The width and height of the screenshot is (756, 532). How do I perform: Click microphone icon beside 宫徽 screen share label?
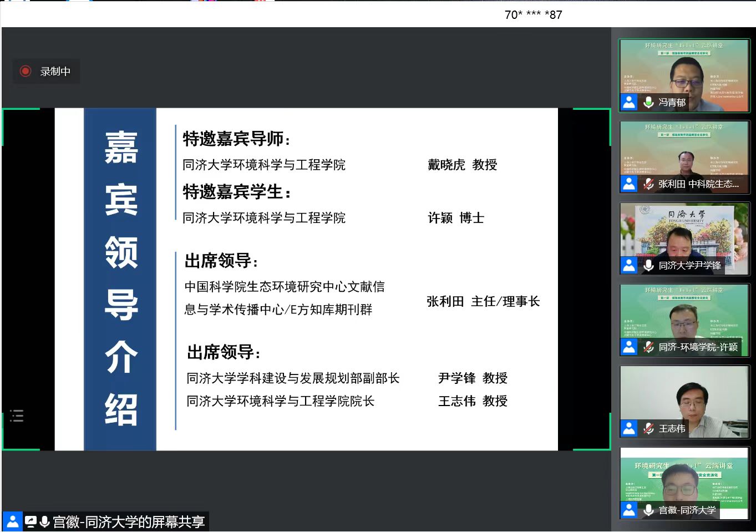(x=45, y=522)
